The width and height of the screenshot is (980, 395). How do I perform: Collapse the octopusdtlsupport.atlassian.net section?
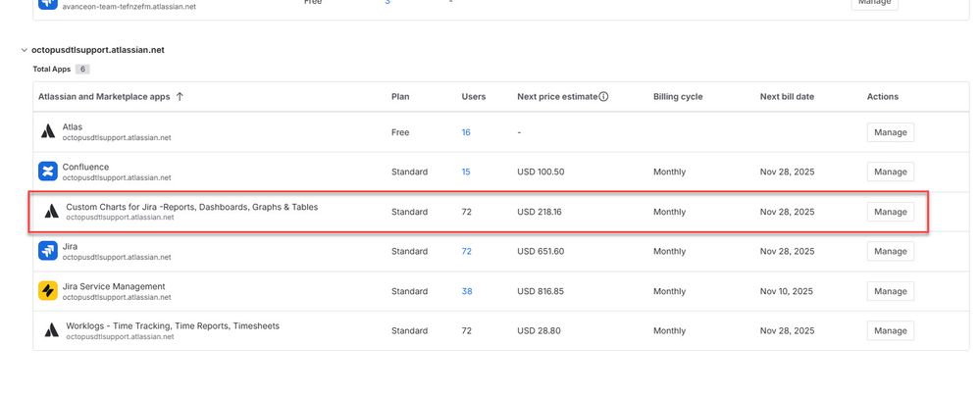[25, 50]
